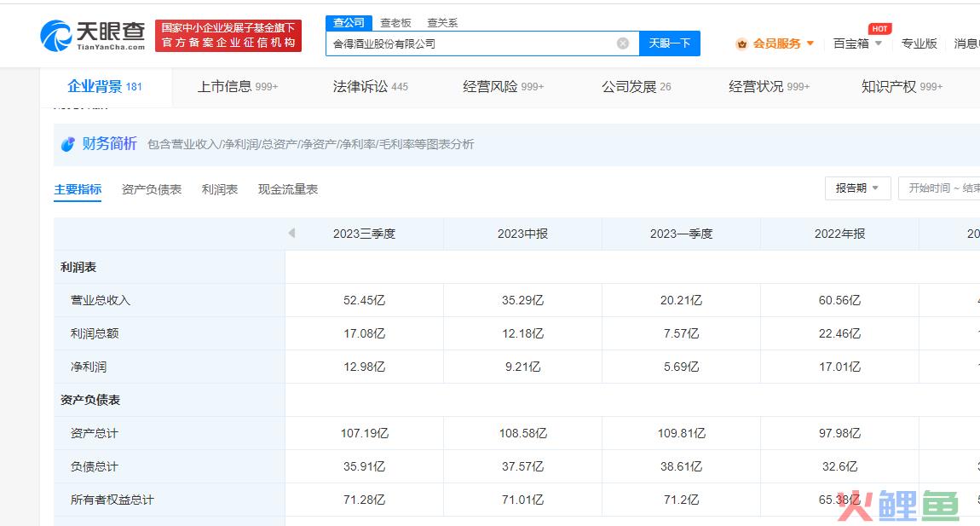Open the 经营风险 tab
Image resolution: width=980 pixels, height=526 pixels.
(x=503, y=87)
